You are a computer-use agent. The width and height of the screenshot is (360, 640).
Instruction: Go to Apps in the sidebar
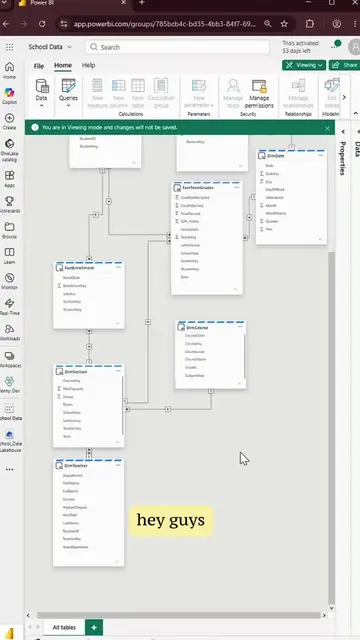[9, 179]
